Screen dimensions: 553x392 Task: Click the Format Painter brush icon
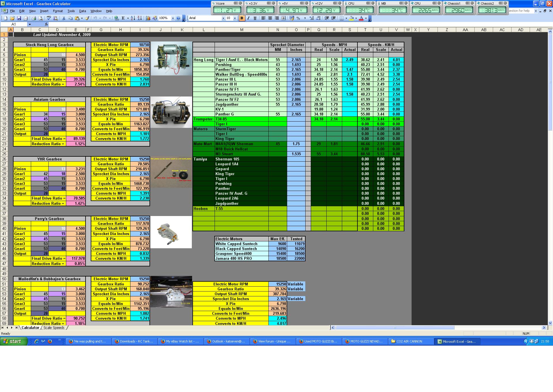87,18
